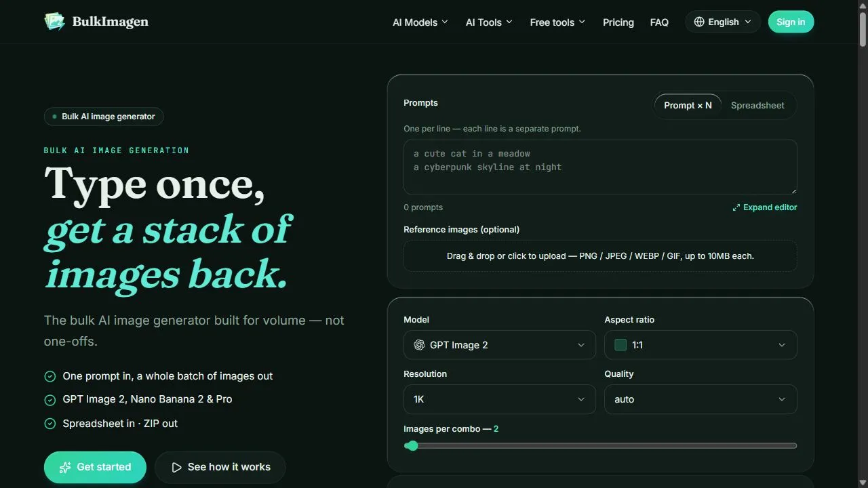Expand the Resolution 1K dropdown

pyautogui.click(x=500, y=399)
